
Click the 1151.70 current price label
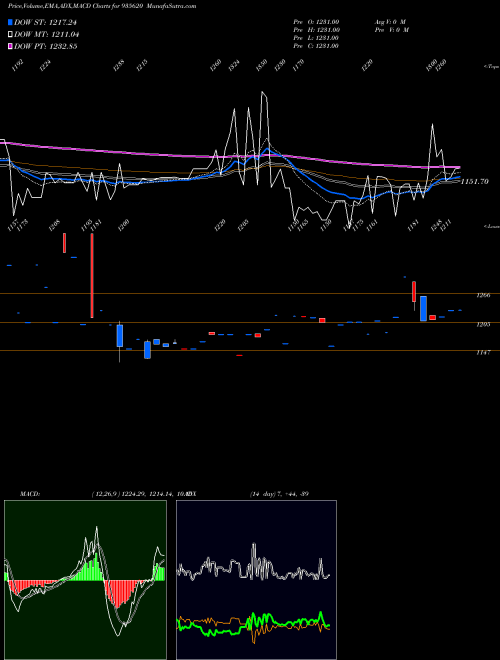[x=475, y=181]
